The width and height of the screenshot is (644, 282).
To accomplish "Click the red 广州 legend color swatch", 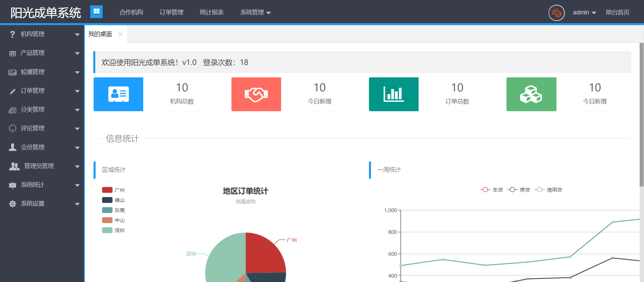I will point(107,190).
